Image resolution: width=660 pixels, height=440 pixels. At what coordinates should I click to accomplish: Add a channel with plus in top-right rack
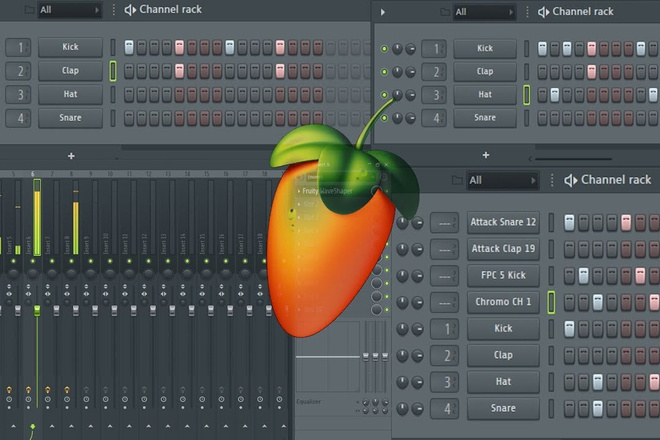pyautogui.click(x=486, y=155)
